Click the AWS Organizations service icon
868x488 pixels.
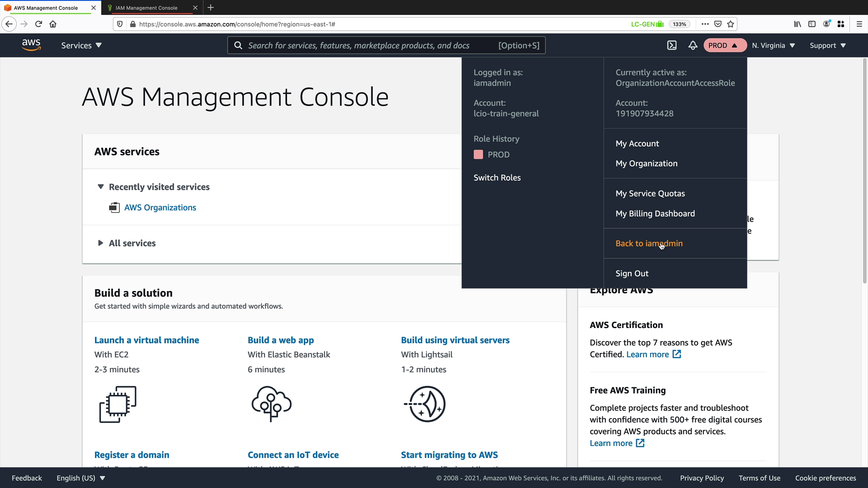114,207
